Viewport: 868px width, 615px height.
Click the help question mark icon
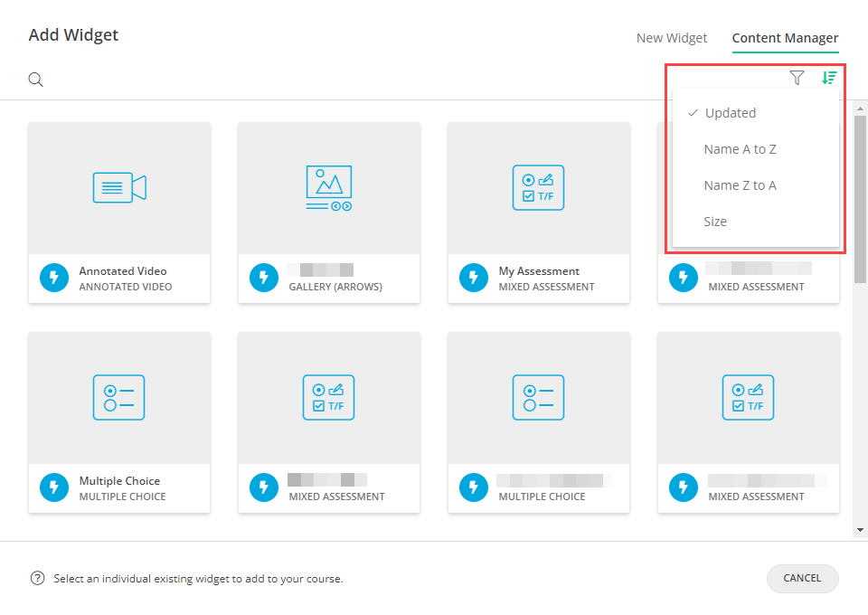click(x=35, y=578)
